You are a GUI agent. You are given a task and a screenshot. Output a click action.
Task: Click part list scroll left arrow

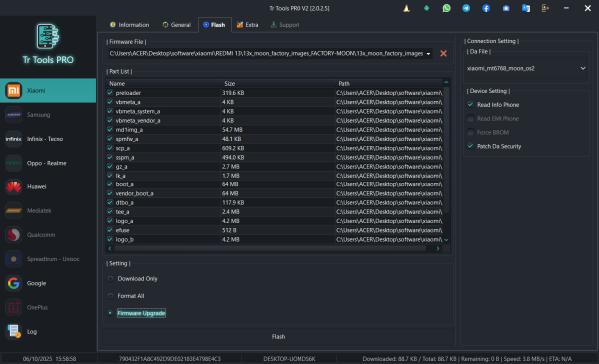[110, 248]
